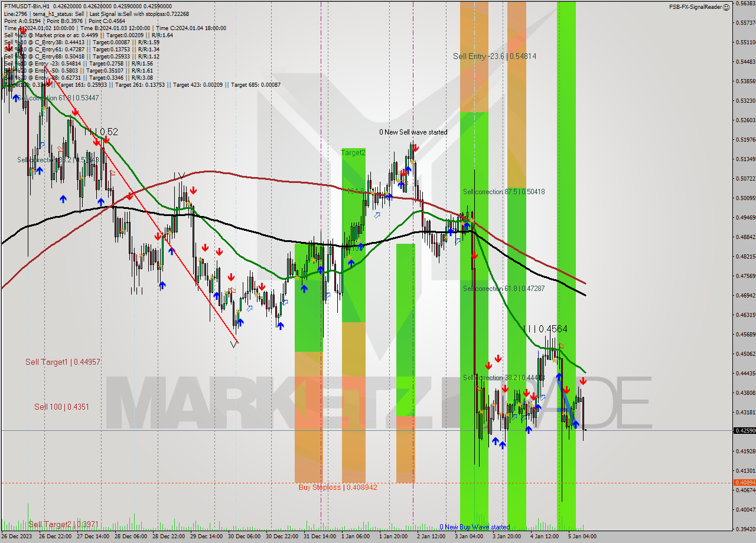Click the 'Entry -50: 0.5803' info line
Screen dimensions: 756x543
tap(56, 70)
